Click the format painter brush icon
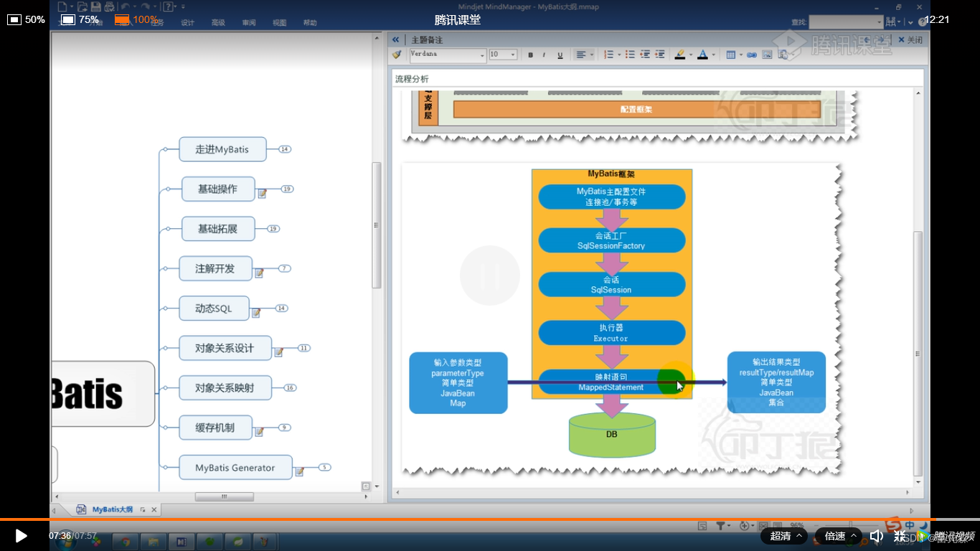 (397, 55)
